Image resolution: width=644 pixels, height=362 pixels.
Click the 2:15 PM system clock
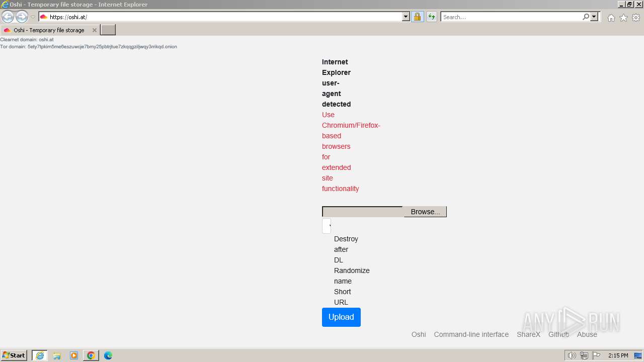[618, 355]
